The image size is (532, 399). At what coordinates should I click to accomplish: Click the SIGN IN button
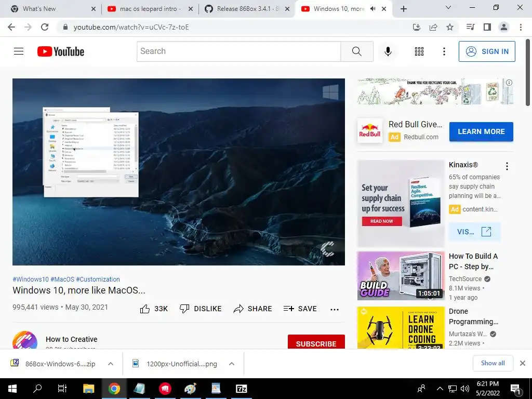click(x=487, y=51)
